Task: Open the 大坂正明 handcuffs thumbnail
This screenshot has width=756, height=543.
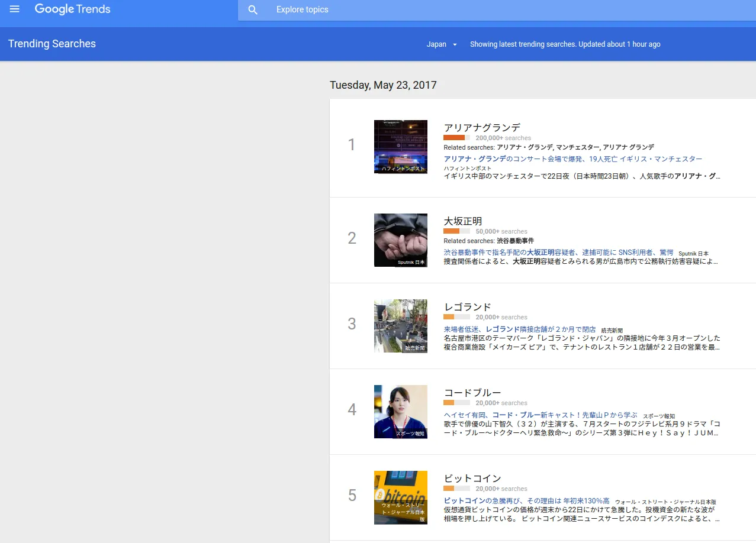Action: (x=401, y=240)
